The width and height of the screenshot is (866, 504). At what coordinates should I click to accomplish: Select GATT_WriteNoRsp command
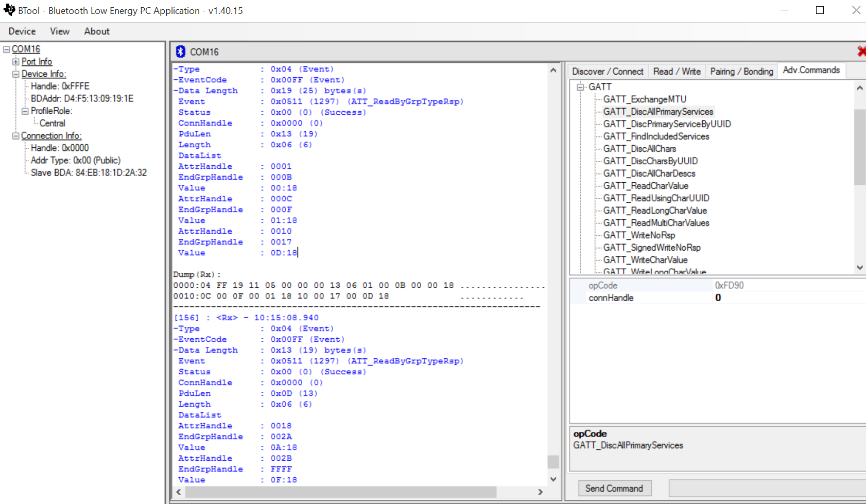point(639,235)
